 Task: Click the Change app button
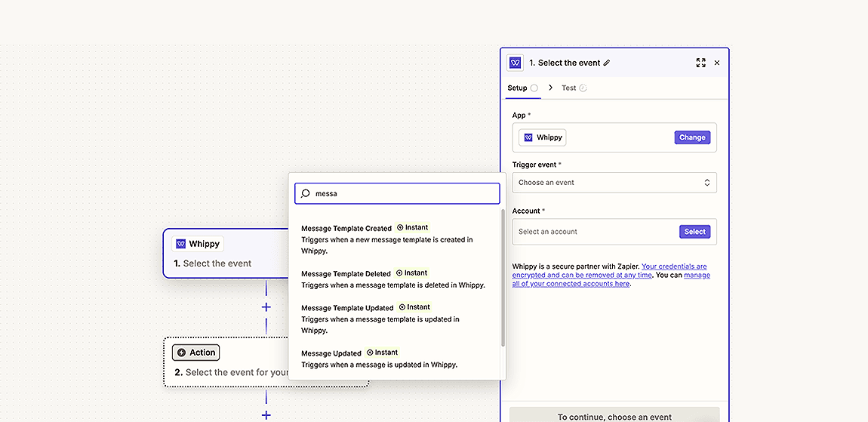(x=692, y=137)
